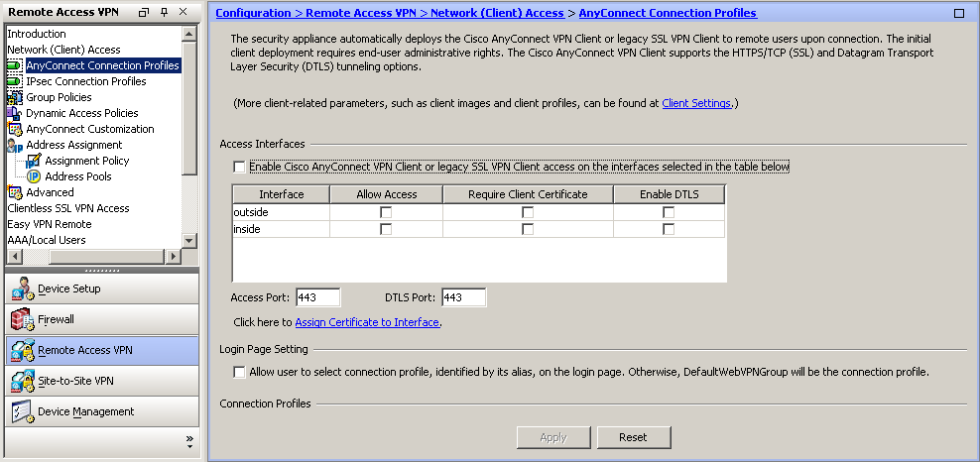Click the AnyConnect Customization icon
The width and height of the screenshot is (980, 462).
tap(15, 129)
